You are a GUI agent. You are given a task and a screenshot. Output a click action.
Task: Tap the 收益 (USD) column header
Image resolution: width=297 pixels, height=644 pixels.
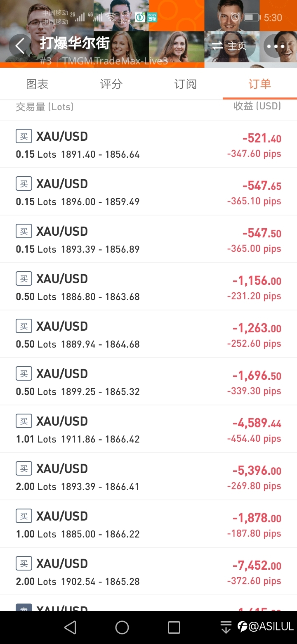click(x=257, y=106)
